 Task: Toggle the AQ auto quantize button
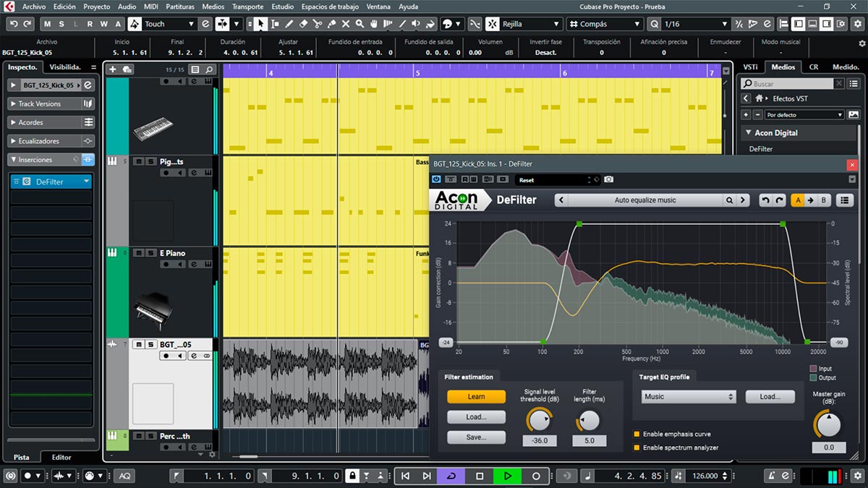pyautogui.click(x=125, y=476)
